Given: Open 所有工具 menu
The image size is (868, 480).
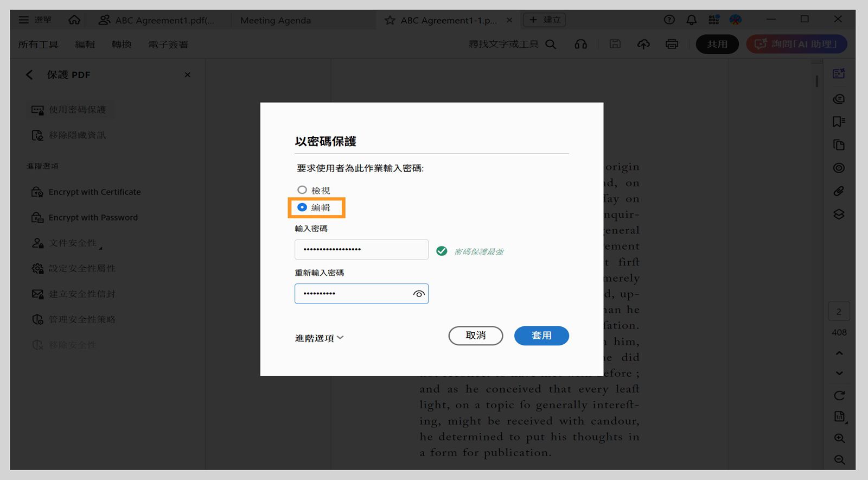Looking at the screenshot, I should click(x=38, y=45).
